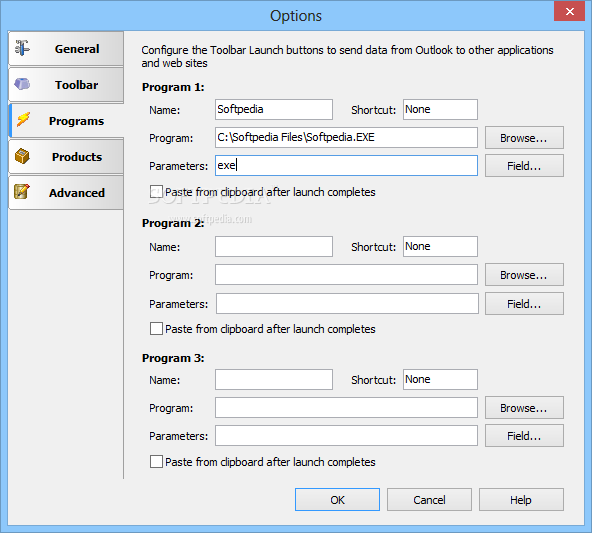Click the Toolbar tab purple icon
This screenshot has width=592, height=533.
click(22, 84)
